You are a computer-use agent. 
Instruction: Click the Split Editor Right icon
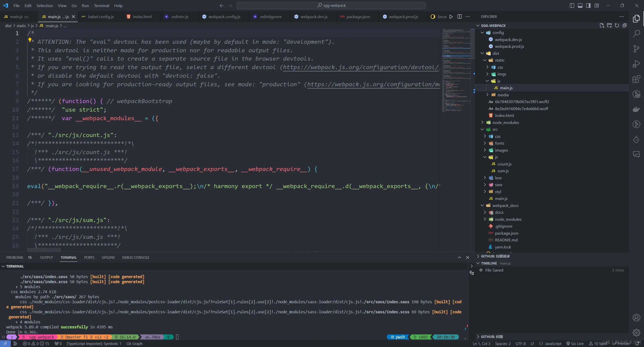[459, 17]
